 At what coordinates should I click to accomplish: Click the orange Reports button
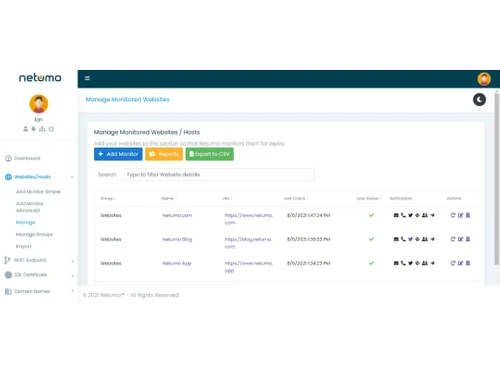[x=164, y=154]
